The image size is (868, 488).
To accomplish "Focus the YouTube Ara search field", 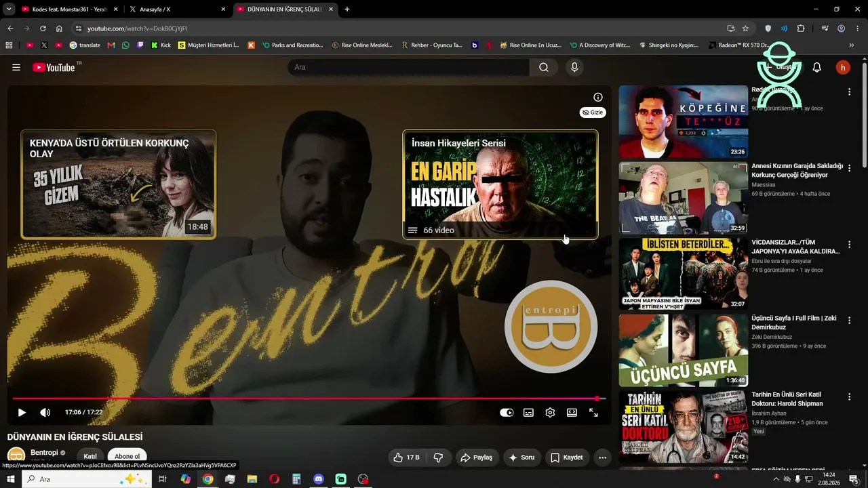I will (408, 67).
